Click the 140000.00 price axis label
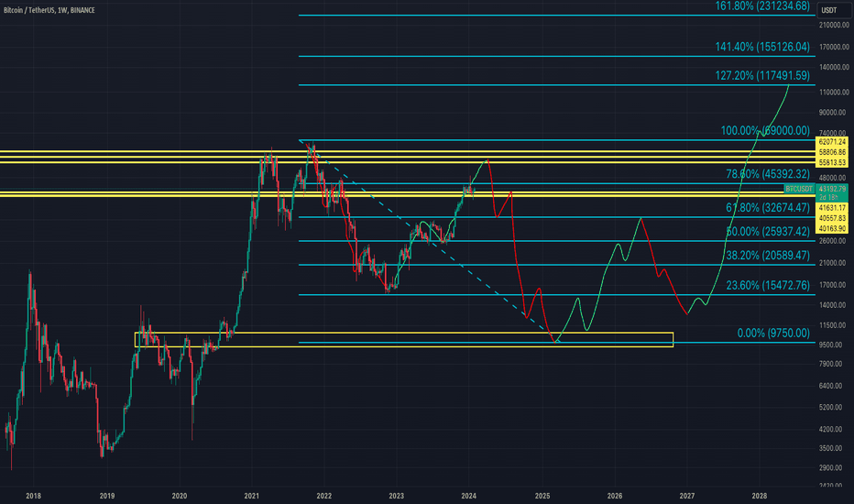Viewport: 854px width, 504px height. tap(834, 68)
